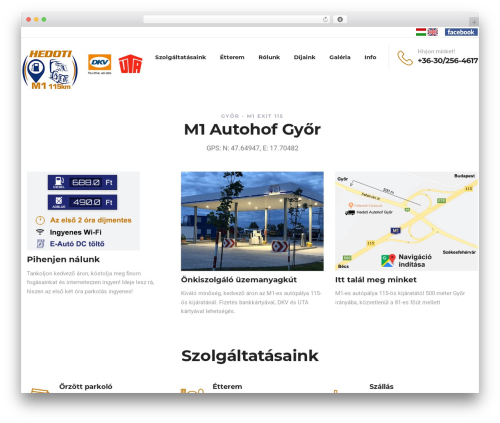This screenshot has width=500, height=423.
Task: Click 'Tankoljon kedvező áron' paragraph text
Action: click(x=90, y=282)
